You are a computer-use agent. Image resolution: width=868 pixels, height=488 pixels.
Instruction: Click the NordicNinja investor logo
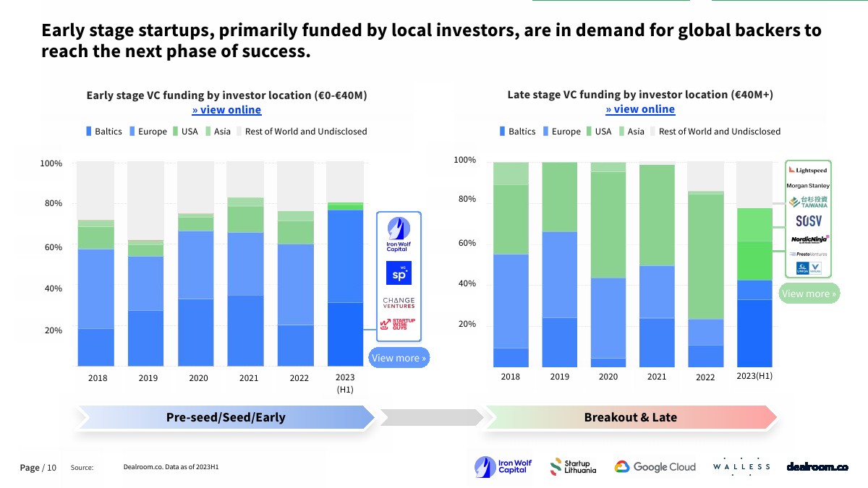[809, 238]
